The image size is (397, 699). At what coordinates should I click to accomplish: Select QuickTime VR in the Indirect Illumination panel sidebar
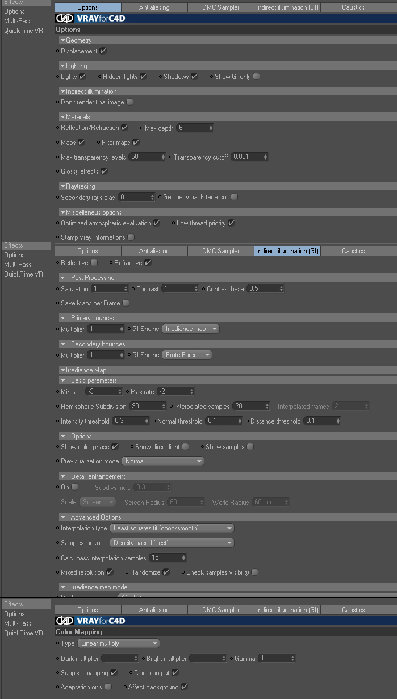24,274
